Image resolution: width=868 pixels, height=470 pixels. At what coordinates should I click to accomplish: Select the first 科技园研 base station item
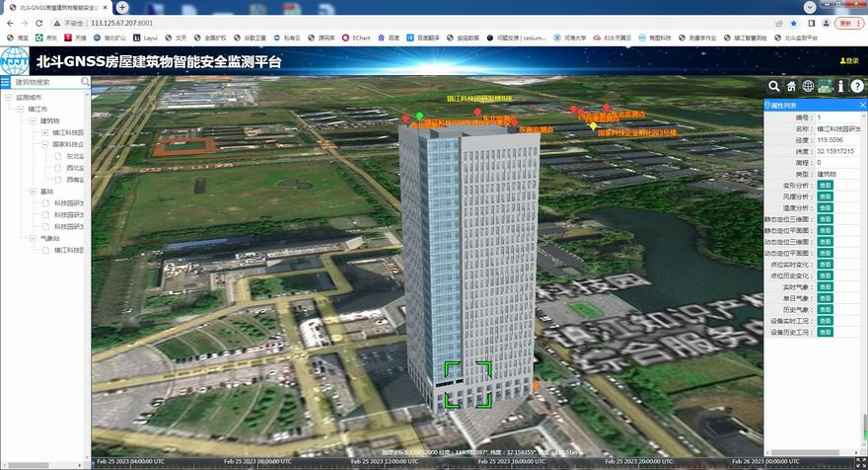click(69, 203)
